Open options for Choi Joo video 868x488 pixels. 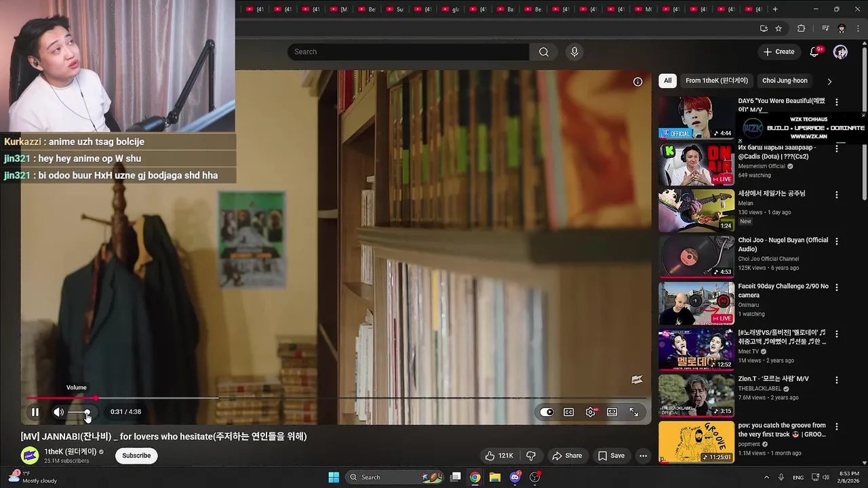[836, 241]
